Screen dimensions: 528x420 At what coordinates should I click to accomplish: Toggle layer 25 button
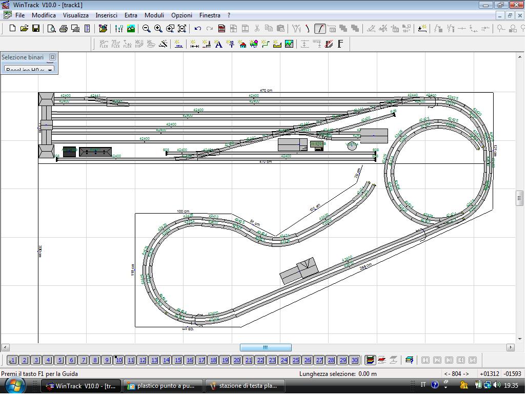tap(296, 360)
